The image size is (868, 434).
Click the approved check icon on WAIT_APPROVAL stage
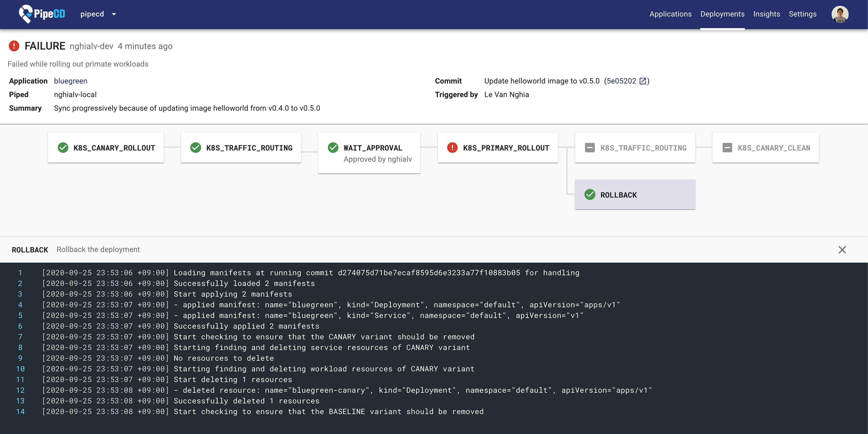point(333,147)
